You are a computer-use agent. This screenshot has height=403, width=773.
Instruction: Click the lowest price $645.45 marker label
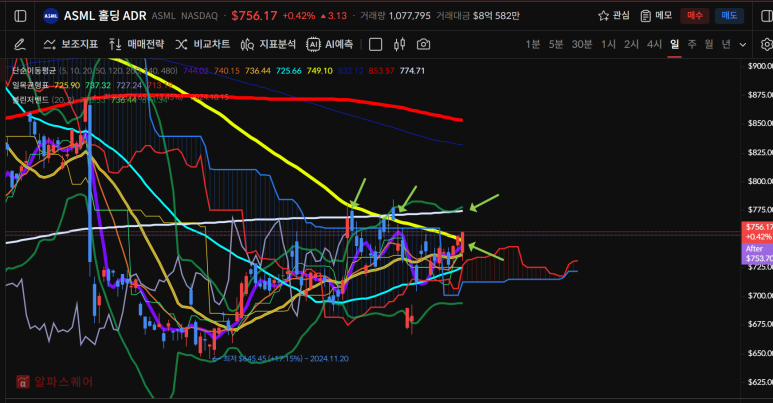(281, 359)
